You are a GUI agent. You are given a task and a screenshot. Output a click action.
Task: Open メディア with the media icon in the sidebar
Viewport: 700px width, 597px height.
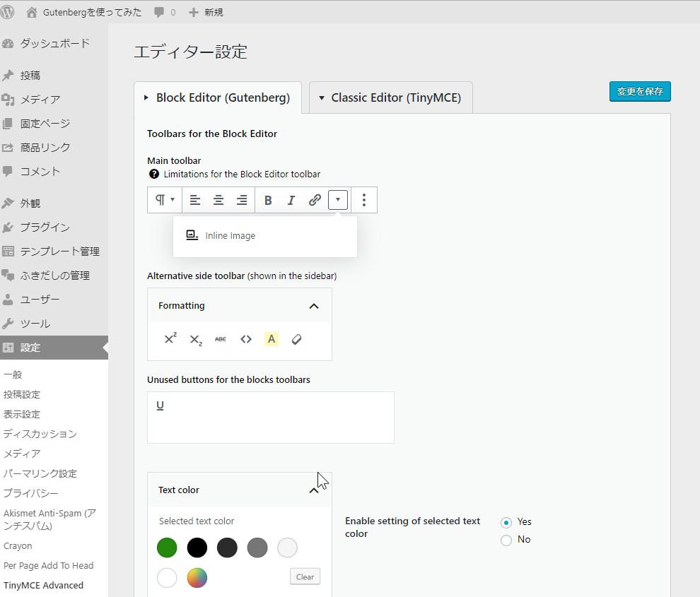54,100
